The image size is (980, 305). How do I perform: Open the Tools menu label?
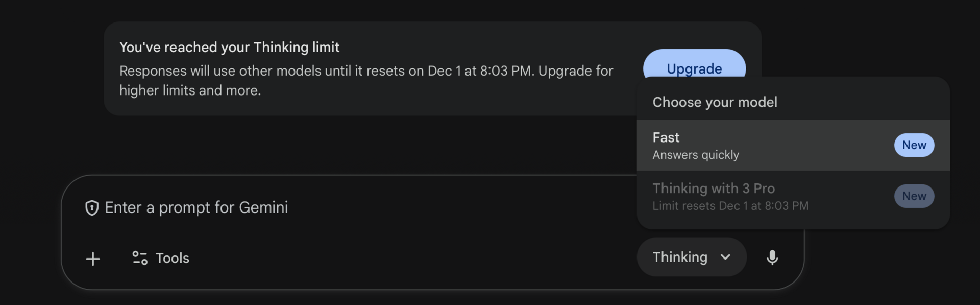point(173,258)
